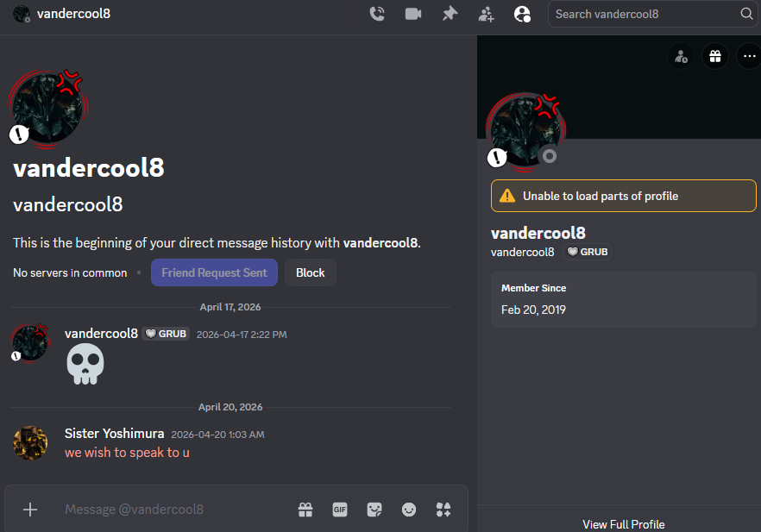Viewport: 761px width, 532px height.
Task: Click the 2026-04-20 1:03 AM timestamp
Action: [218, 435]
